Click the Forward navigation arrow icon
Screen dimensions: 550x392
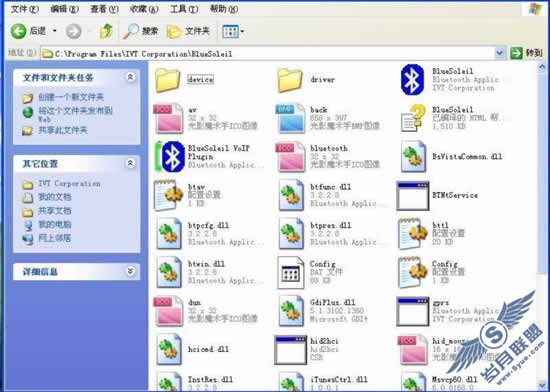pos(74,31)
